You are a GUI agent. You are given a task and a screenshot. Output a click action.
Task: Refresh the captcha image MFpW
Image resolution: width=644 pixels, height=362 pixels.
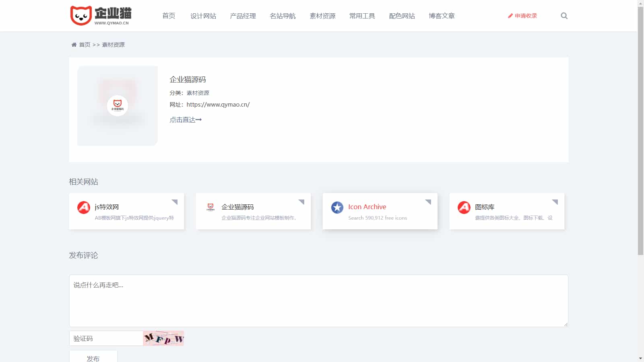pos(163,338)
